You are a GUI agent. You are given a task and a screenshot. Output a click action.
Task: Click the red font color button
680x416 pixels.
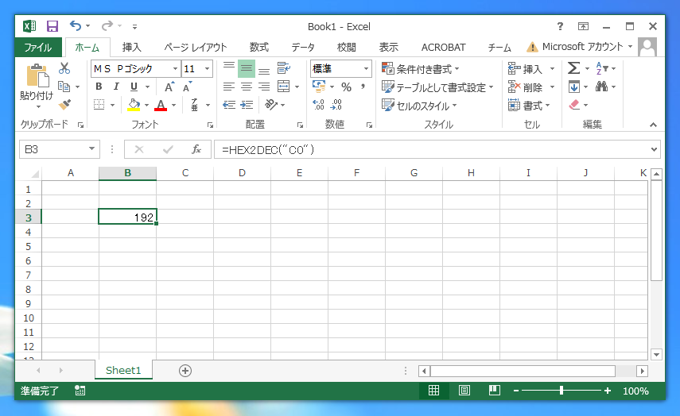point(160,105)
